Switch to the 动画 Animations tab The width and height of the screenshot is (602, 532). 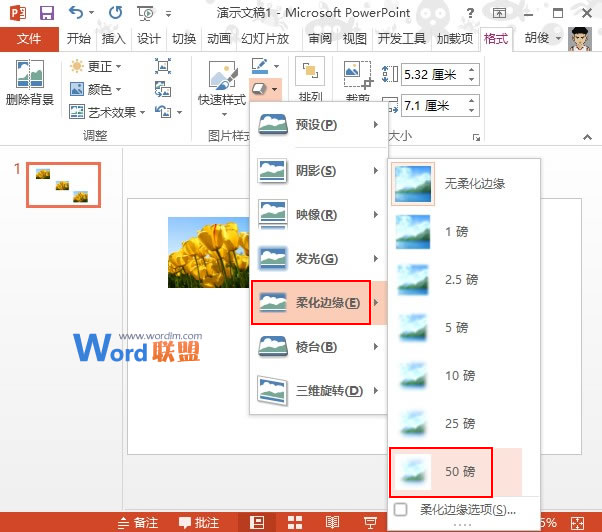point(219,38)
